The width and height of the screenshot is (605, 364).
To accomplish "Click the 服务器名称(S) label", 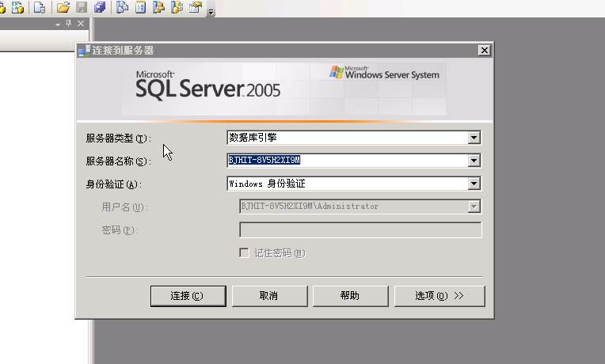I will pos(119,161).
